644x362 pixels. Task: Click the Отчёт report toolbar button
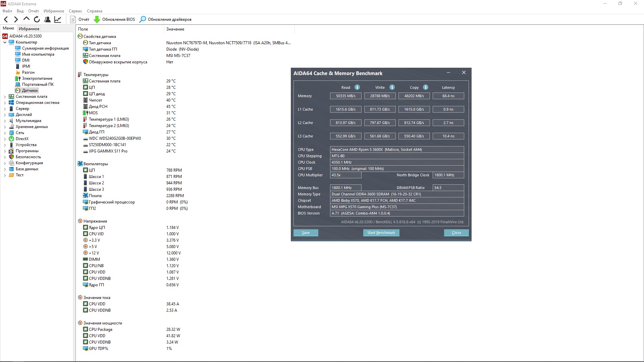[x=80, y=19]
